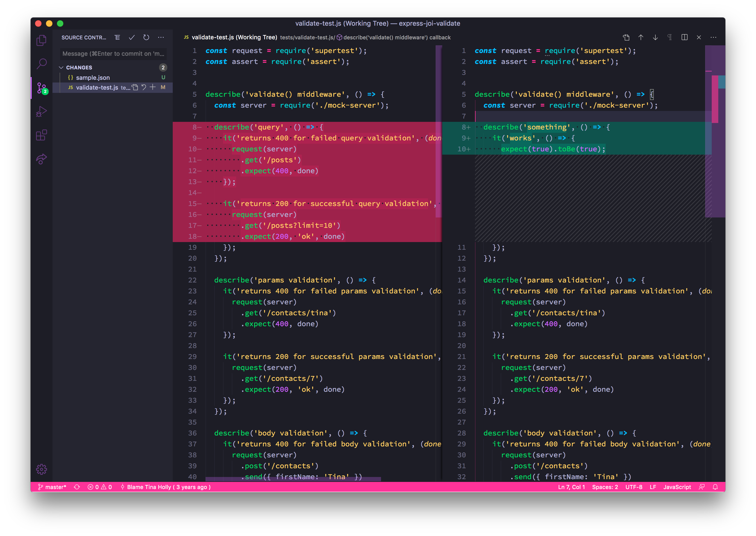Open Source Control more actions menu
Screen dimensions: 756x536
[161, 37]
